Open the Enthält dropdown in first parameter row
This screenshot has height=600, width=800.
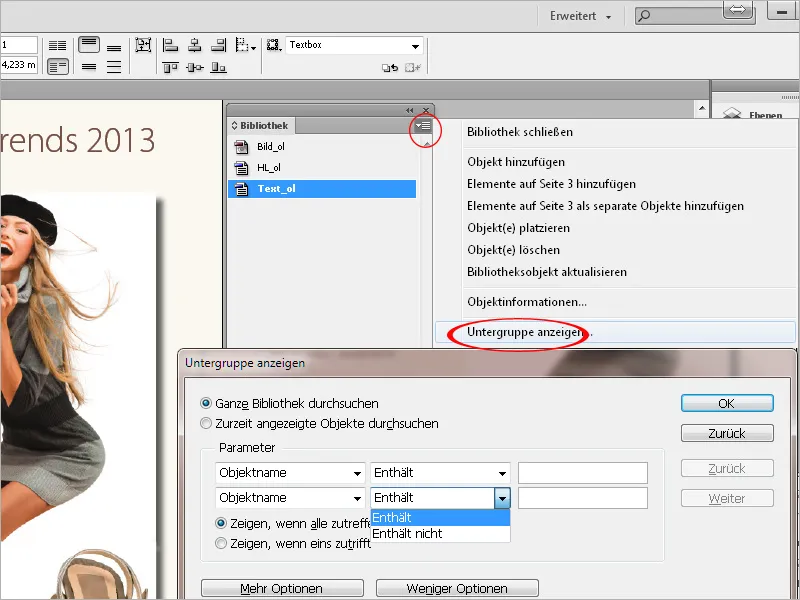(x=440, y=473)
